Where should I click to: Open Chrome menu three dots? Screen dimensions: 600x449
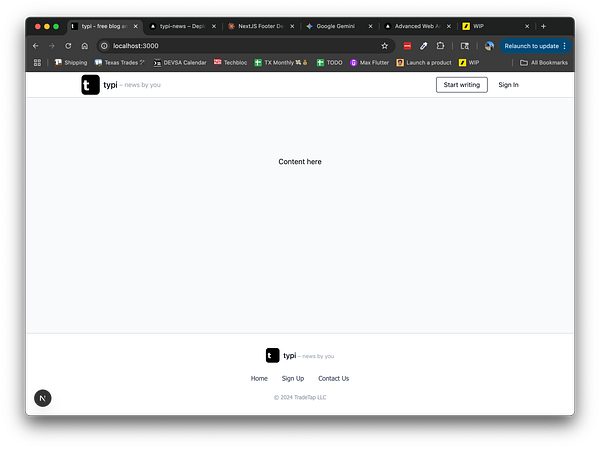coord(565,46)
